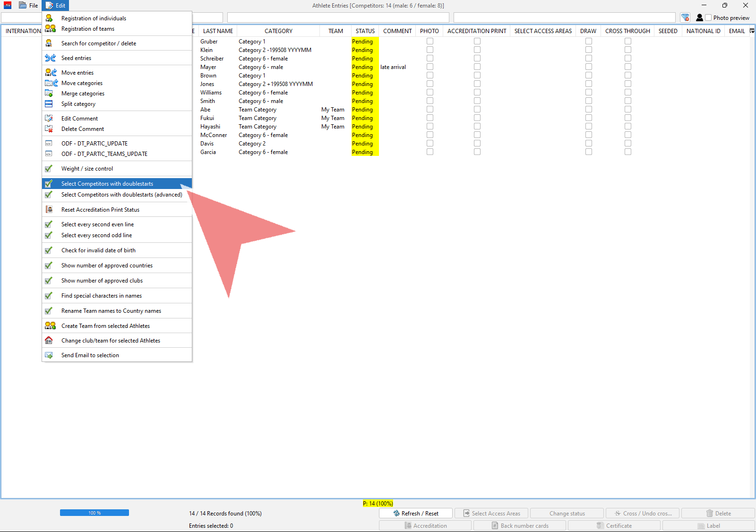The height and width of the screenshot is (532, 756).
Task: Open the column chooser at header right
Action: pyautogui.click(x=752, y=31)
